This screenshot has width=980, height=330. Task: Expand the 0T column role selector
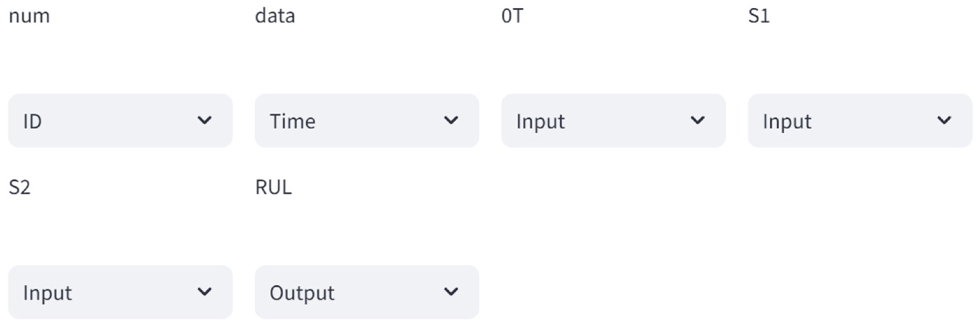(x=613, y=121)
